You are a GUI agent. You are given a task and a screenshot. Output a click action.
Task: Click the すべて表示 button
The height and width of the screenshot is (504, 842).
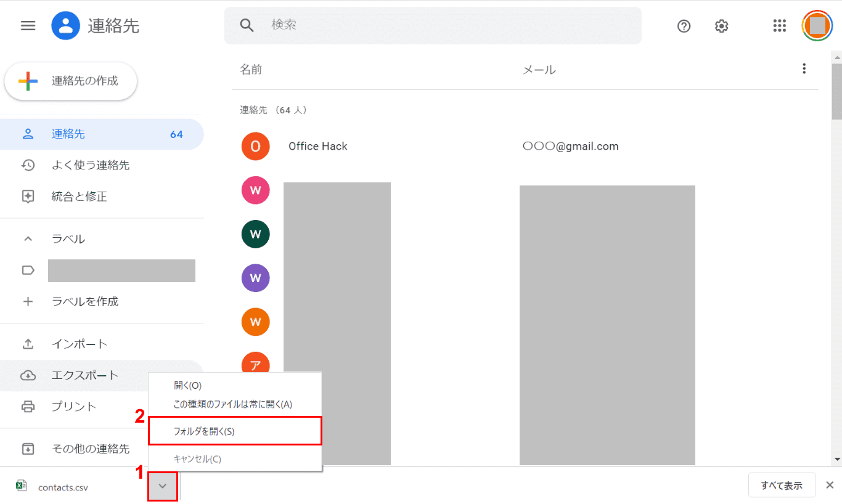point(782,486)
